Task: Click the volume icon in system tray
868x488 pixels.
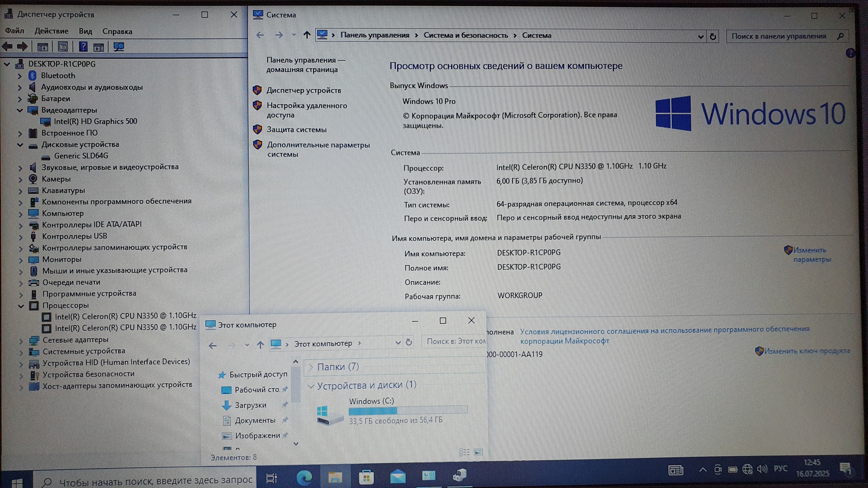Action: [x=762, y=469]
